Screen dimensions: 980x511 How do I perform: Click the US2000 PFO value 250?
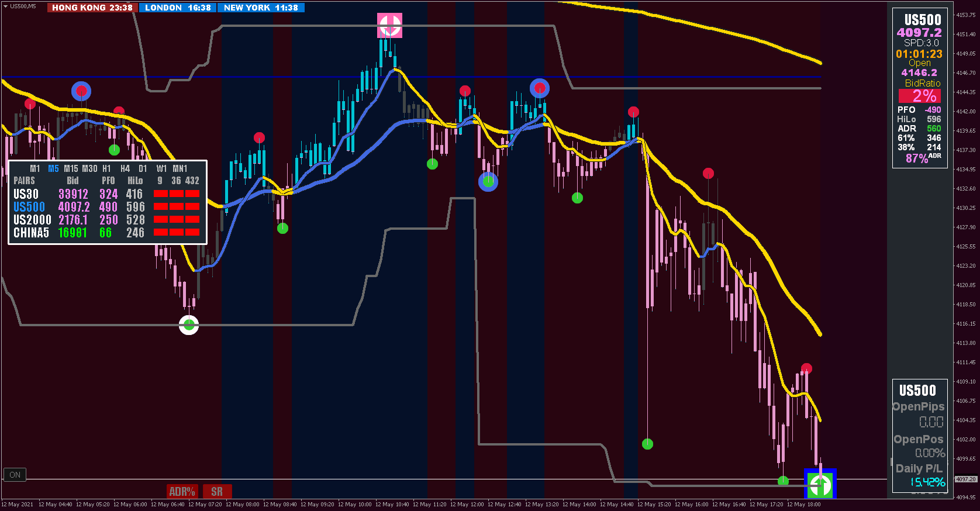(x=108, y=220)
